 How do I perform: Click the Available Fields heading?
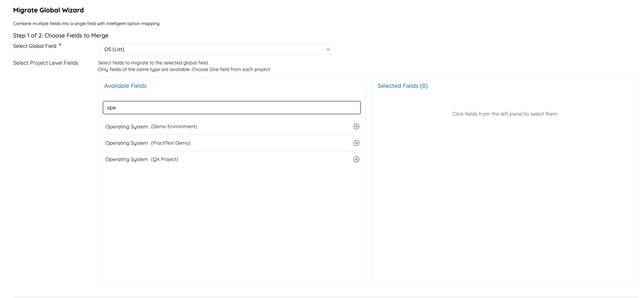(x=125, y=86)
